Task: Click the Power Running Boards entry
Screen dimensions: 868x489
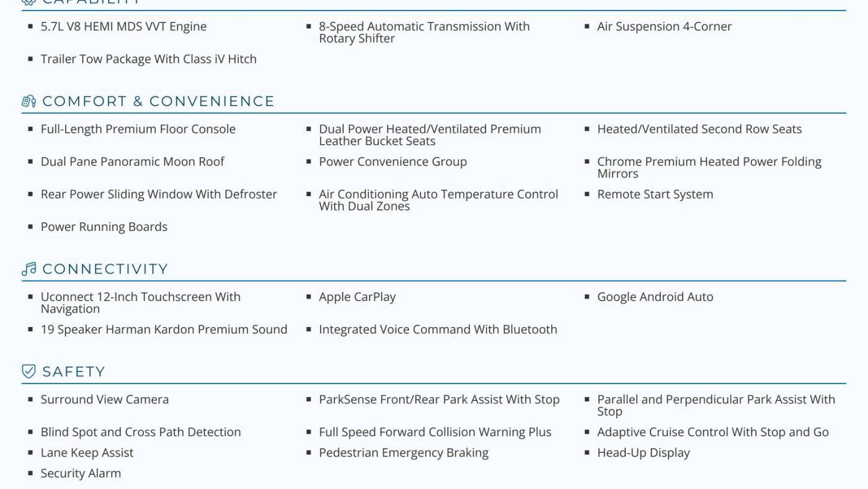Action: click(104, 227)
